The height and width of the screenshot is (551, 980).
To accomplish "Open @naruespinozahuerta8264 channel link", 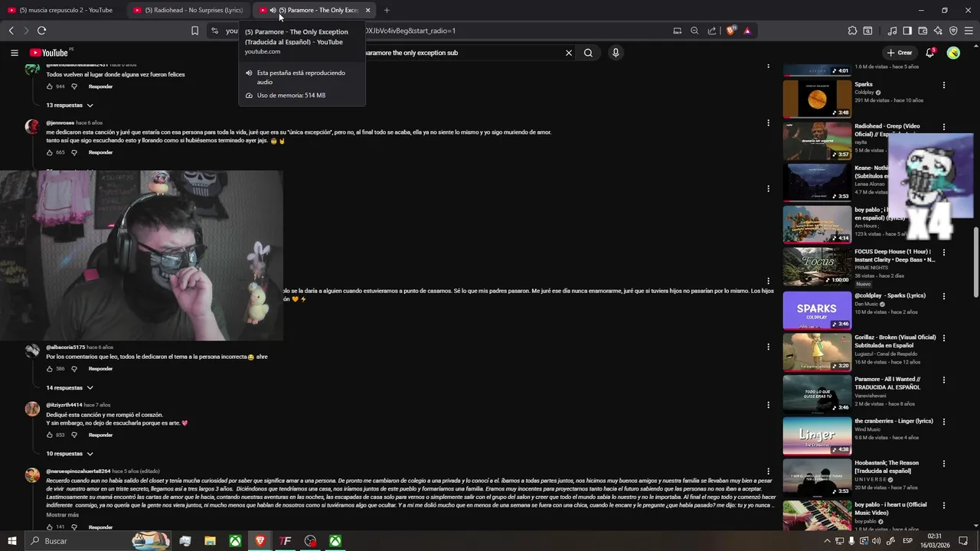I will (78, 471).
